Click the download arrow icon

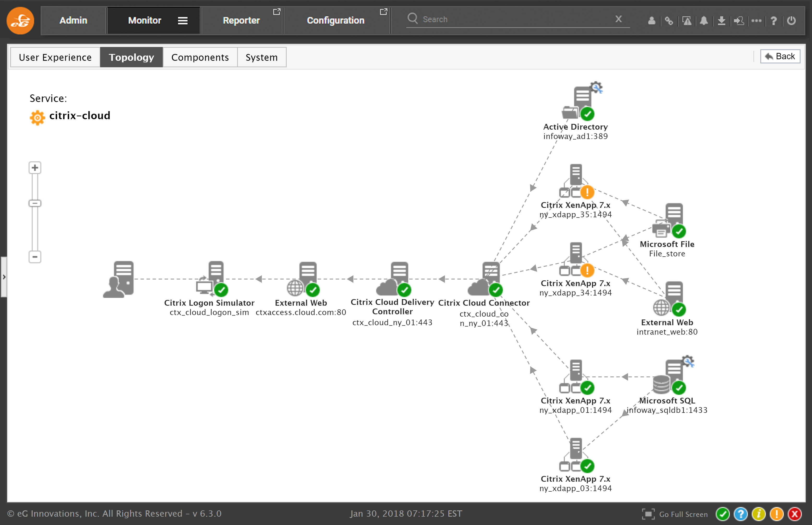pyautogui.click(x=721, y=21)
